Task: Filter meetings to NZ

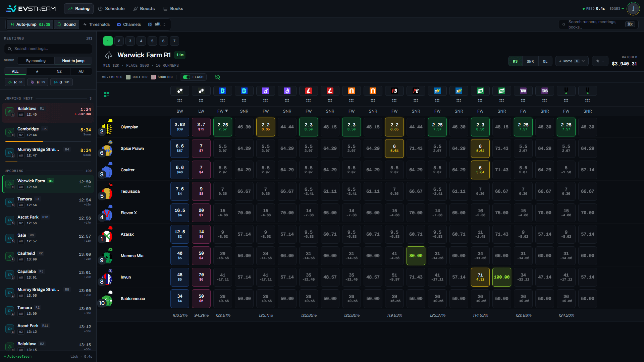Action: tap(59, 71)
